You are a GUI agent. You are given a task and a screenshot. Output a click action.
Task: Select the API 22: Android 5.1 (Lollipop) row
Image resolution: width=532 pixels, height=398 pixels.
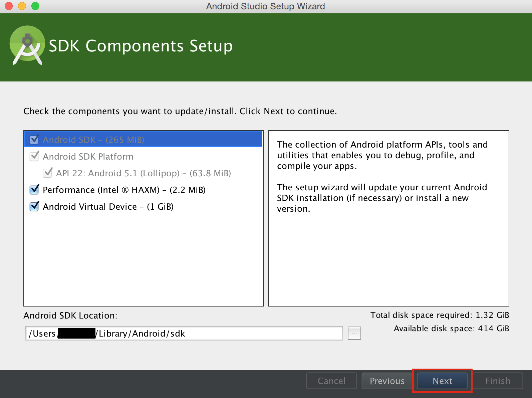pos(144,173)
